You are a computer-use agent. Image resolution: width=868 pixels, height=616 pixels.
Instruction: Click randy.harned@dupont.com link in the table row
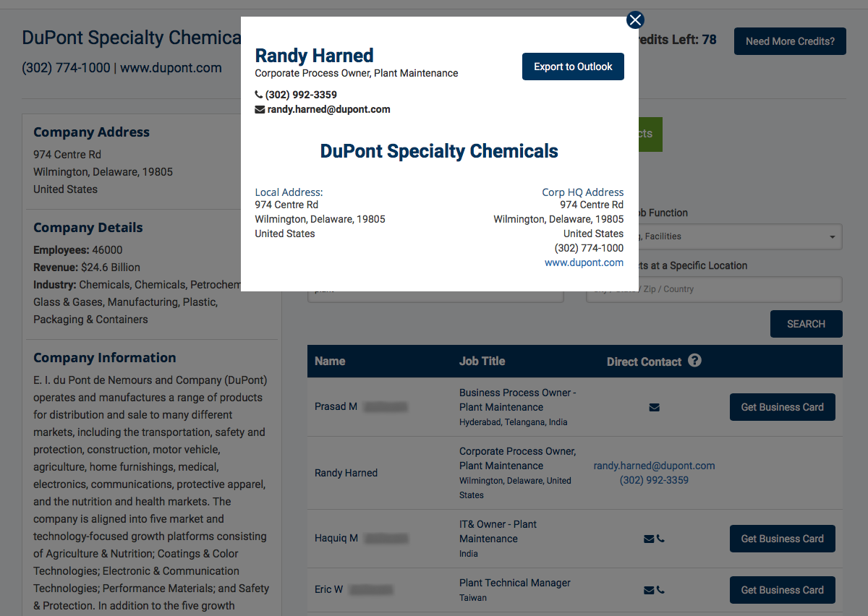(654, 466)
